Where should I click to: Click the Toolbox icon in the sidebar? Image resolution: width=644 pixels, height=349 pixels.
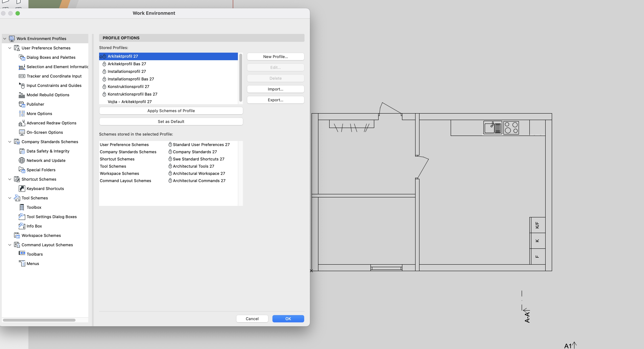[22, 207]
